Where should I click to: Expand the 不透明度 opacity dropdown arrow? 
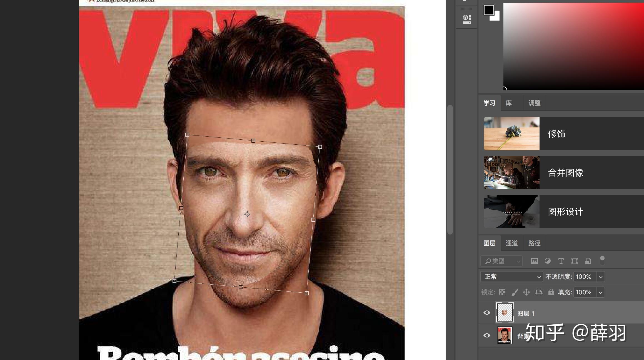click(x=600, y=277)
